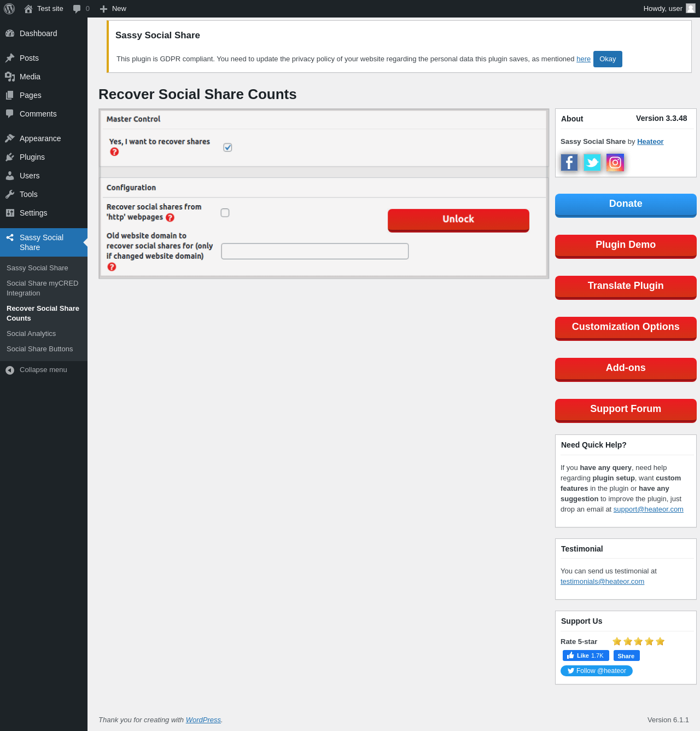The height and width of the screenshot is (731, 700).
Task: Open Social Share Buttons submenu item
Action: (39, 349)
